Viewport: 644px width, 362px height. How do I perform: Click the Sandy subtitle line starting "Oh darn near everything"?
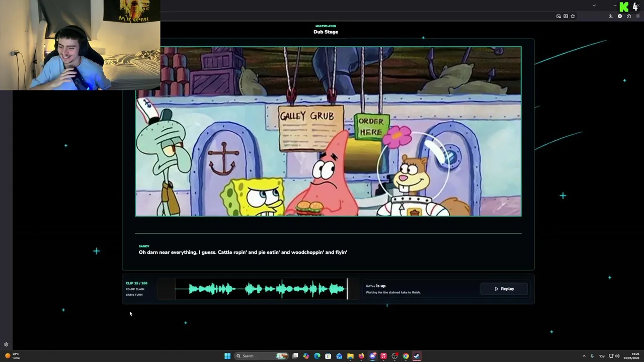click(243, 252)
